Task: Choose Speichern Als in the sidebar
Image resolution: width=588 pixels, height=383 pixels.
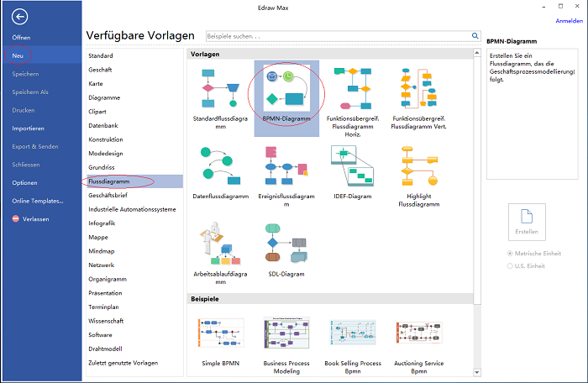Action: tap(30, 92)
